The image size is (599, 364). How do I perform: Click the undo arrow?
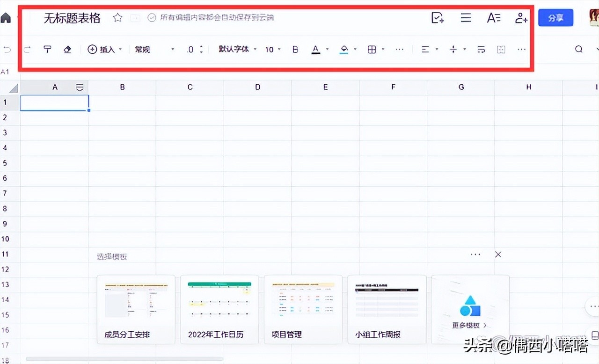(x=7, y=49)
